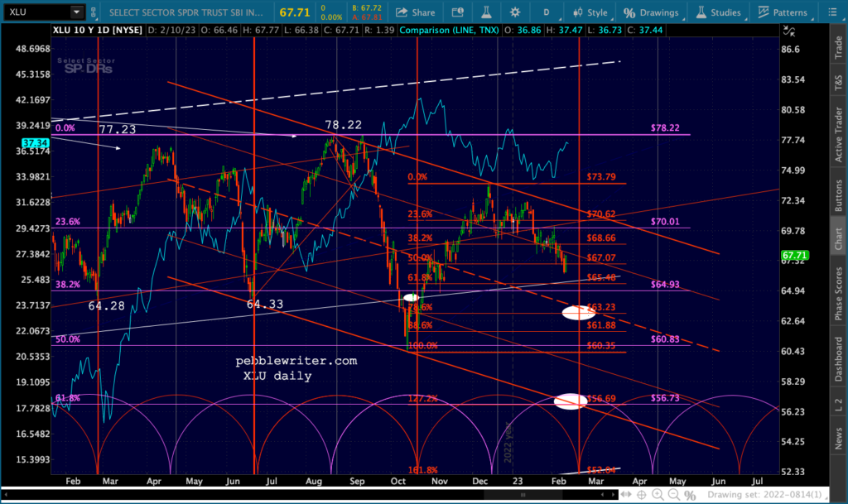
Task: Click the cyan 37.34 left axis bubble
Action: tap(35, 143)
